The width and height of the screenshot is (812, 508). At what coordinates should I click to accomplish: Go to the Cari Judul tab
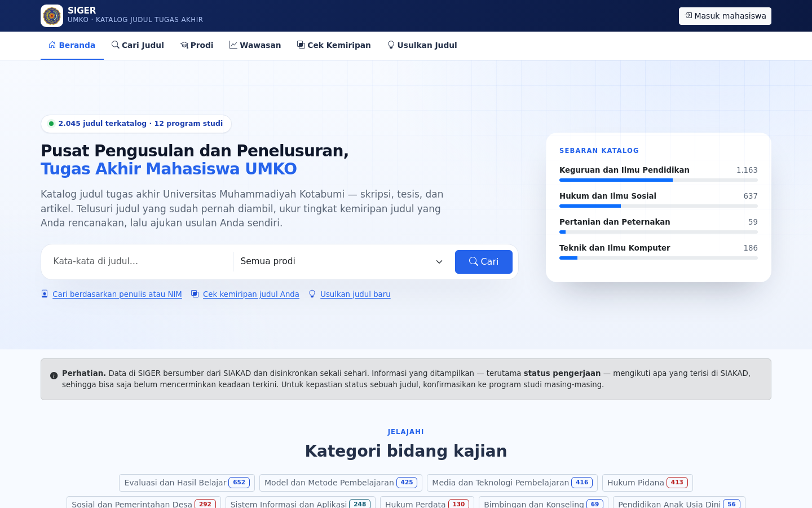(138, 45)
